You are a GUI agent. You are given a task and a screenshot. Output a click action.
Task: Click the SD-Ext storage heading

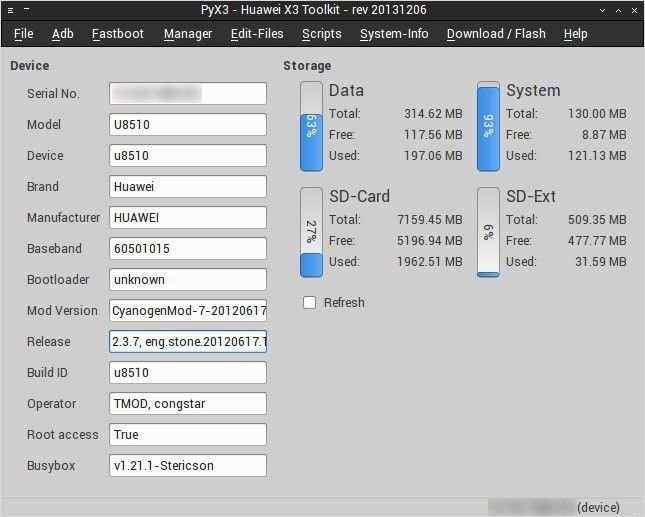[x=531, y=197]
